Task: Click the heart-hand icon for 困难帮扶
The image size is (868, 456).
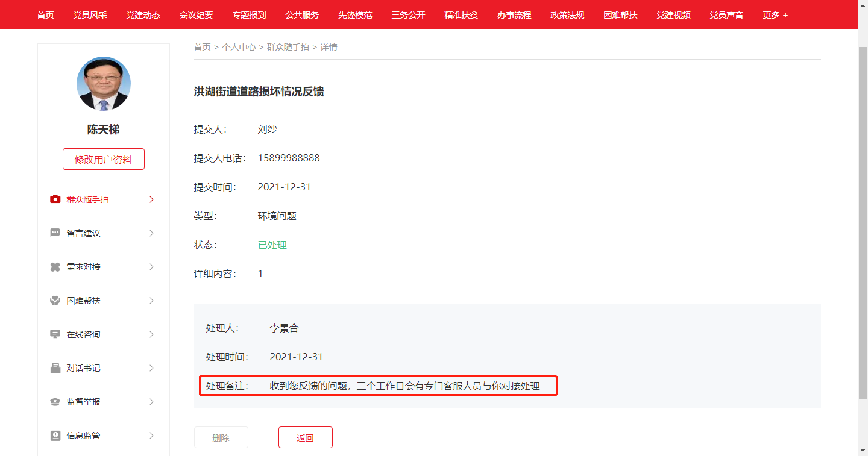Action: click(x=55, y=301)
